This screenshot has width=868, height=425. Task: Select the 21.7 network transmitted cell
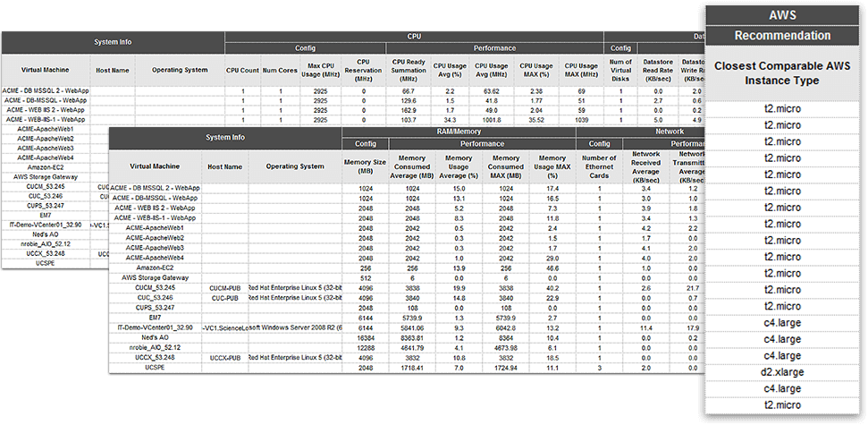691,287
